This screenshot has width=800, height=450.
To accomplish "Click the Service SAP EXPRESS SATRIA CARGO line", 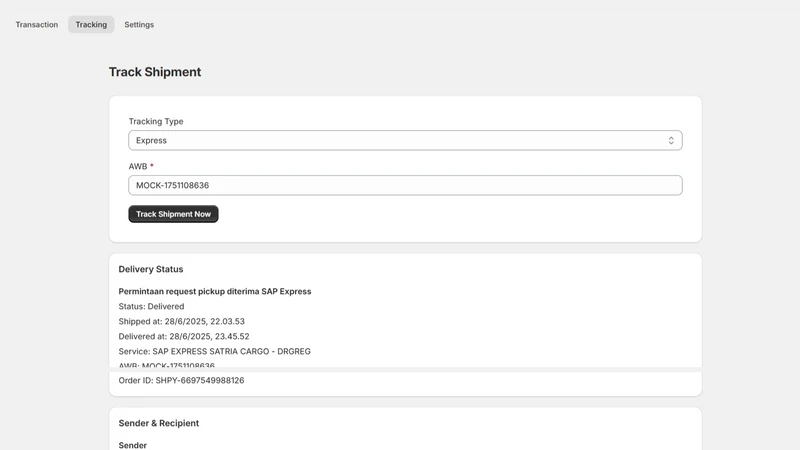I will click(214, 352).
